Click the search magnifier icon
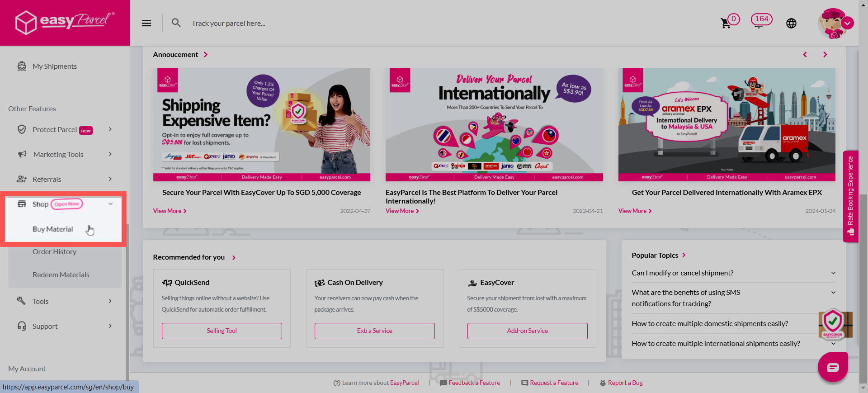This screenshot has height=393, width=868. (x=176, y=23)
